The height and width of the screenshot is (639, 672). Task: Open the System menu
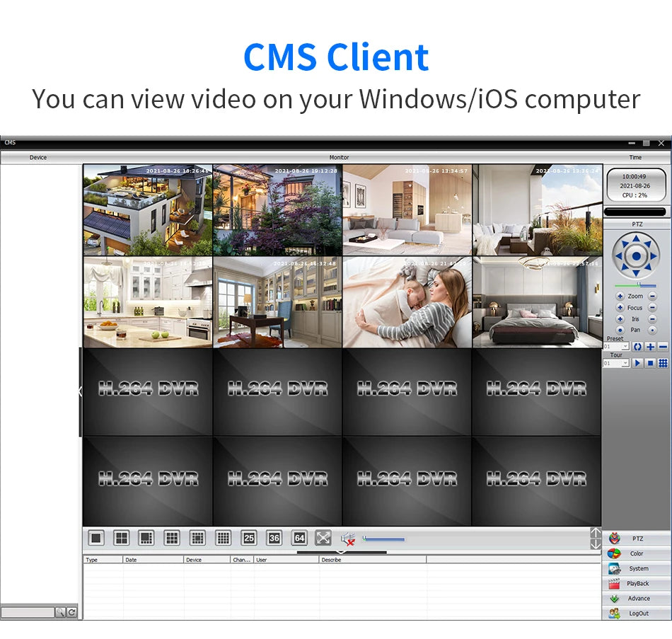pyautogui.click(x=637, y=568)
